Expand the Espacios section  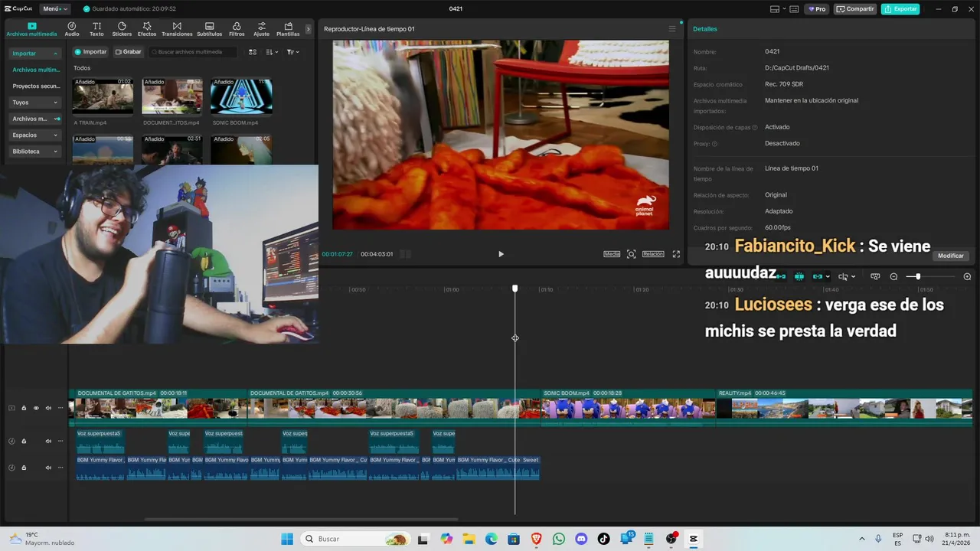35,135
